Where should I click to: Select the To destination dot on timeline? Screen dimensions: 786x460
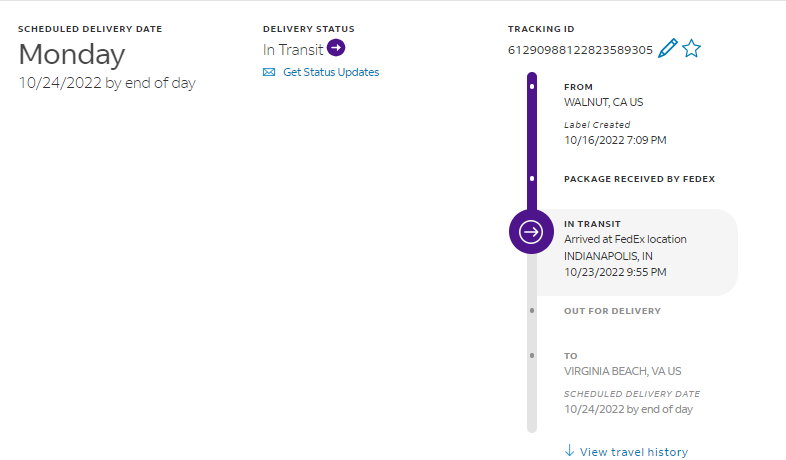pos(532,355)
